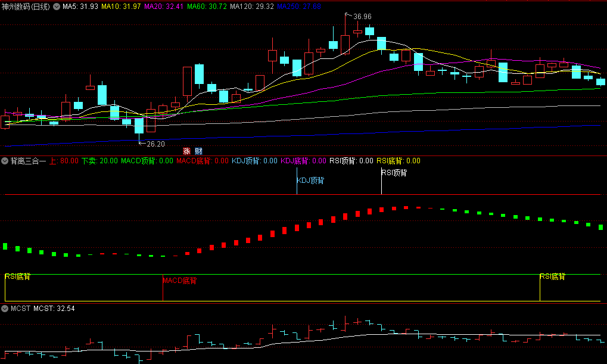Click the KDJ顶背: 0.00 header value

(255, 161)
